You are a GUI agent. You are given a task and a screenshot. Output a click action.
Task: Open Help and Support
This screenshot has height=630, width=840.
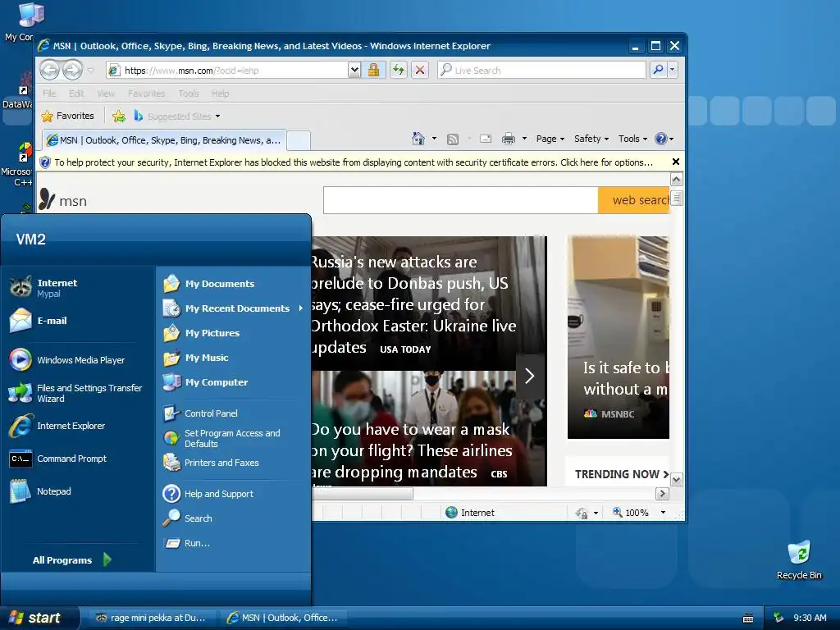point(233,493)
